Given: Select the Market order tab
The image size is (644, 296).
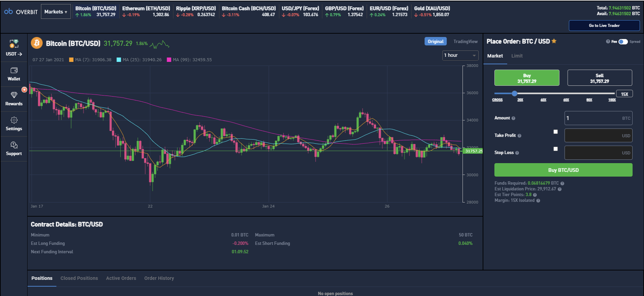Looking at the screenshot, I should coord(495,56).
